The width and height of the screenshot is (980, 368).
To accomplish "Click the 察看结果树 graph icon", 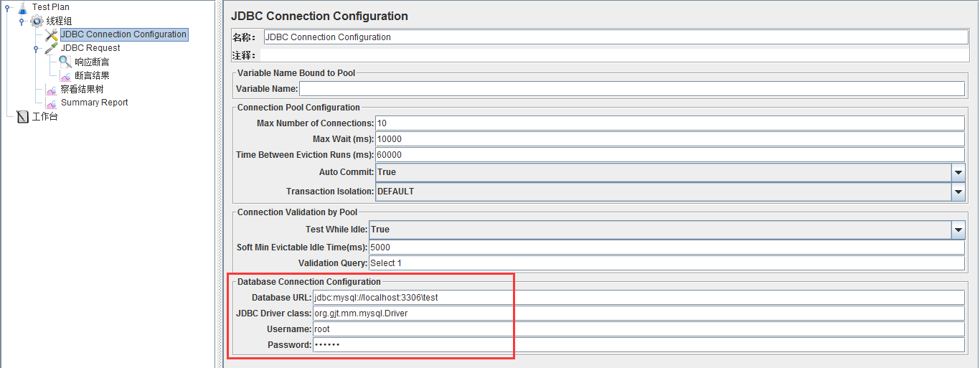I will tap(51, 89).
